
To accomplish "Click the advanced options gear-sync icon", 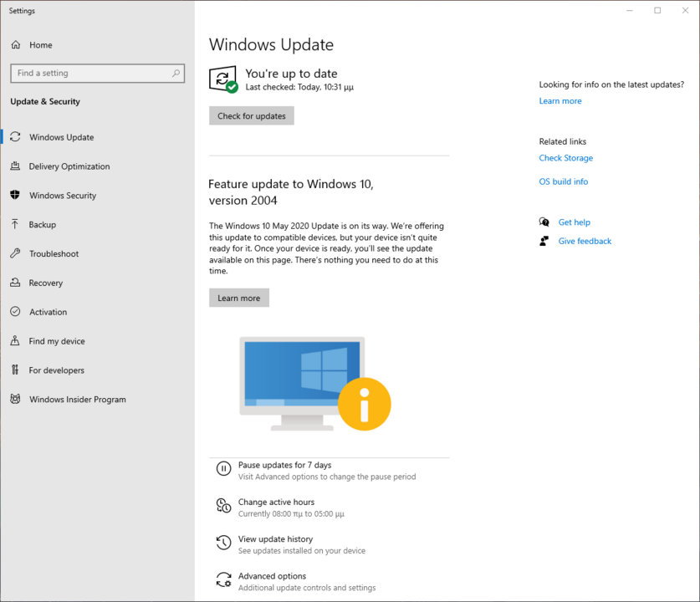I will 223,579.
